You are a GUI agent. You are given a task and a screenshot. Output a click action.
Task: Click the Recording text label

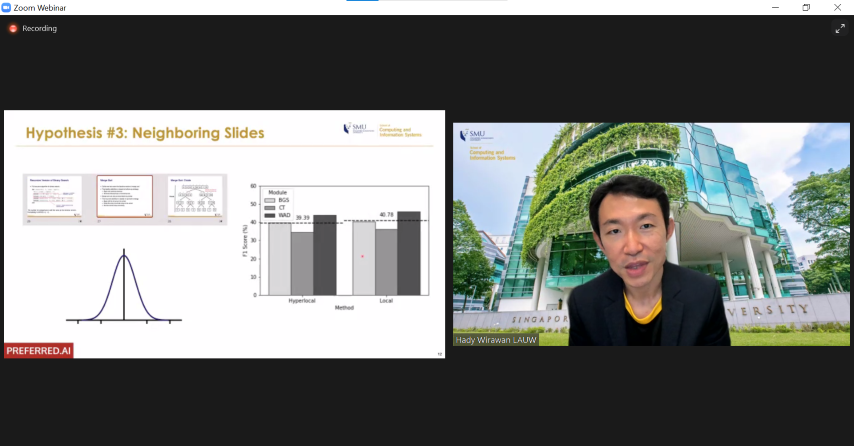tap(40, 28)
